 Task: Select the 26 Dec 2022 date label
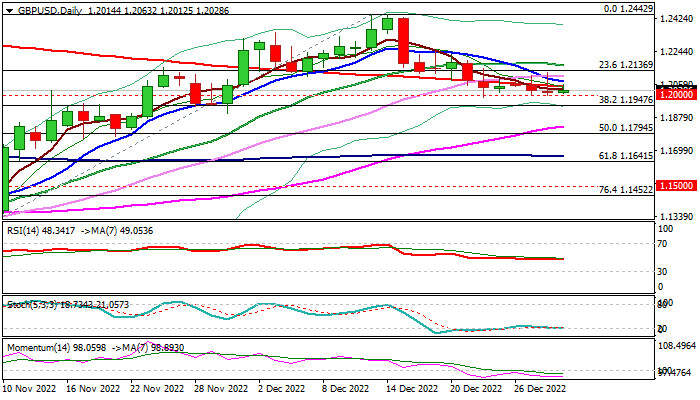[540, 388]
